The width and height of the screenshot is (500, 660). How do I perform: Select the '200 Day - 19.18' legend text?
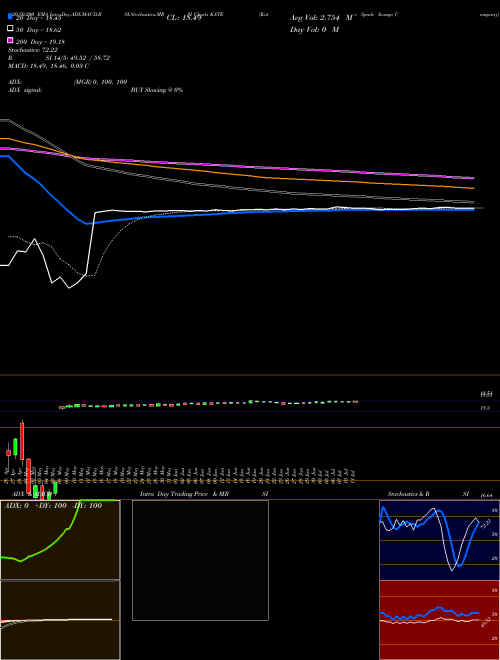tap(40, 42)
